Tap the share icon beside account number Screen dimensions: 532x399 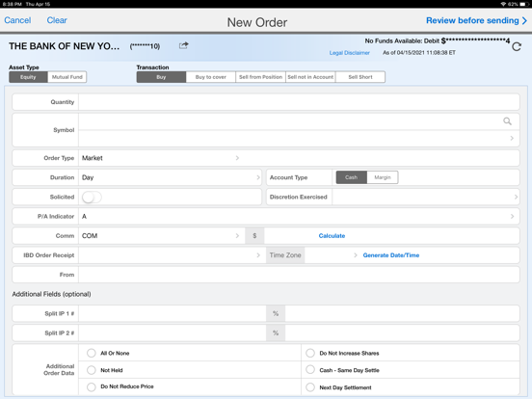point(183,45)
